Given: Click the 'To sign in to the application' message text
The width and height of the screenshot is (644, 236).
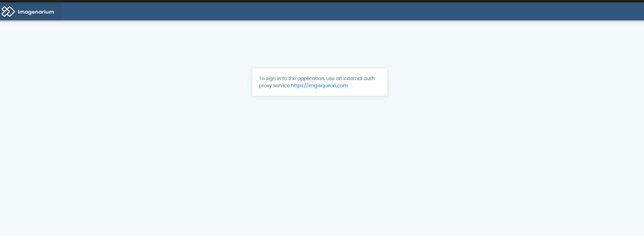Looking at the screenshot, I should (316, 82).
